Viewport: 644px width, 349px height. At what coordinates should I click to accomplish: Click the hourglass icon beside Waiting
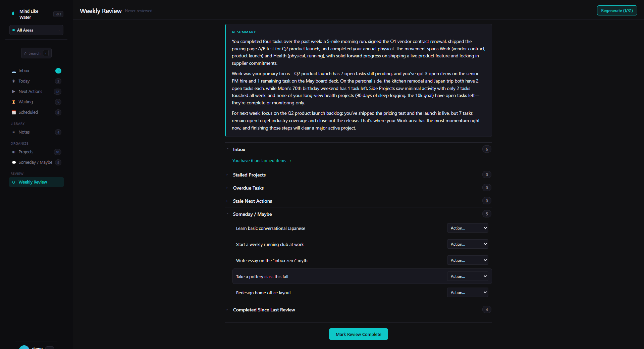(13, 102)
